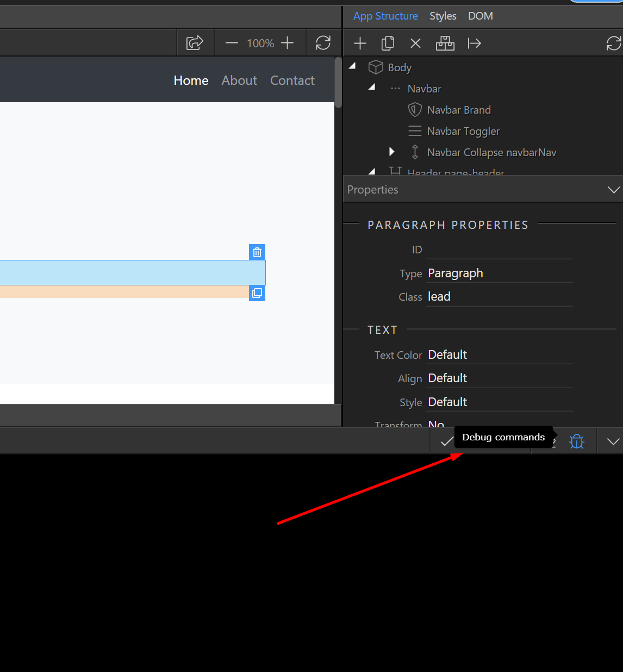Refresh the design view
623x672 pixels.
pyautogui.click(x=323, y=43)
